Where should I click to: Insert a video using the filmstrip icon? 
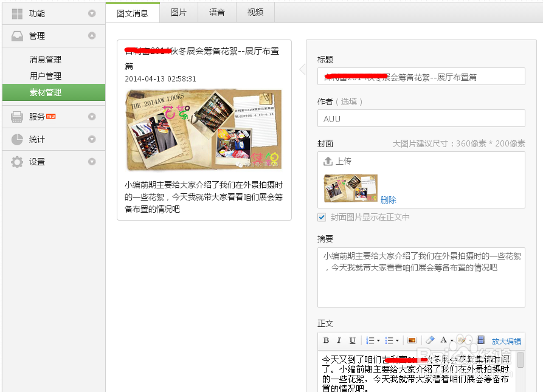[x=480, y=340]
